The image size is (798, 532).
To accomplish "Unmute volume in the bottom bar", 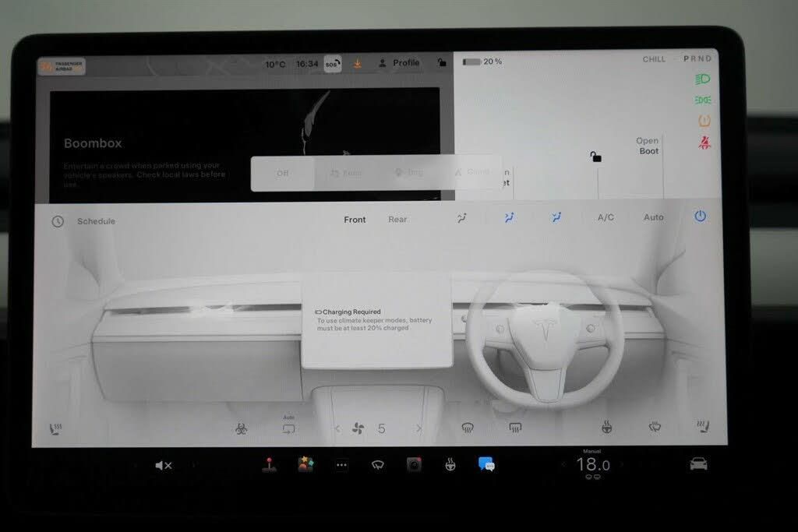I will pos(163,465).
